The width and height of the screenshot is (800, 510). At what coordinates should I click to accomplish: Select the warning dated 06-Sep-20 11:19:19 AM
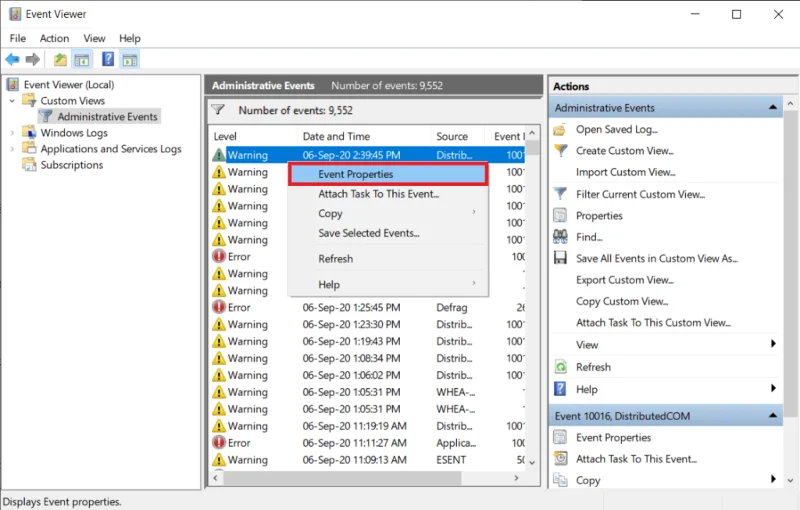point(368,426)
